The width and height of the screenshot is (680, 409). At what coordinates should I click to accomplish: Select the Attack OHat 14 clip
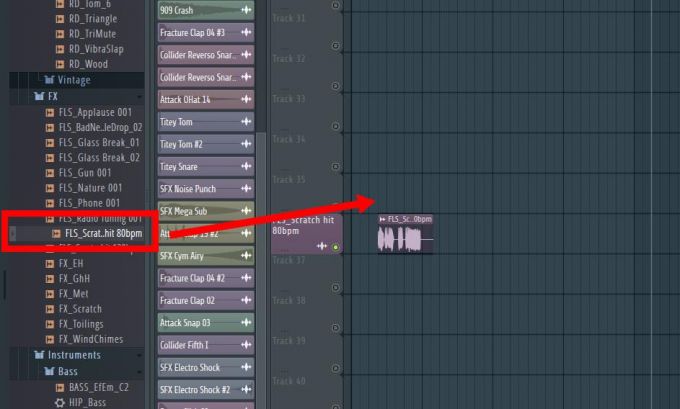pyautogui.click(x=206, y=99)
